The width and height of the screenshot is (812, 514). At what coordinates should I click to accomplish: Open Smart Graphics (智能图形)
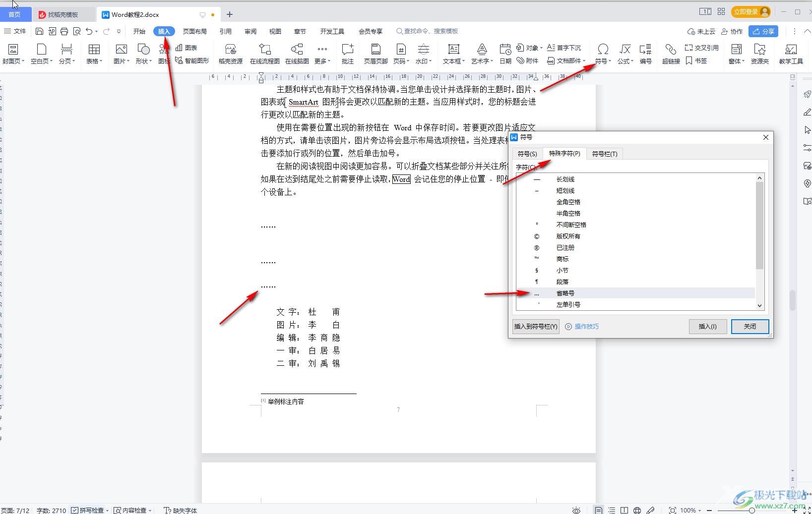pos(192,60)
